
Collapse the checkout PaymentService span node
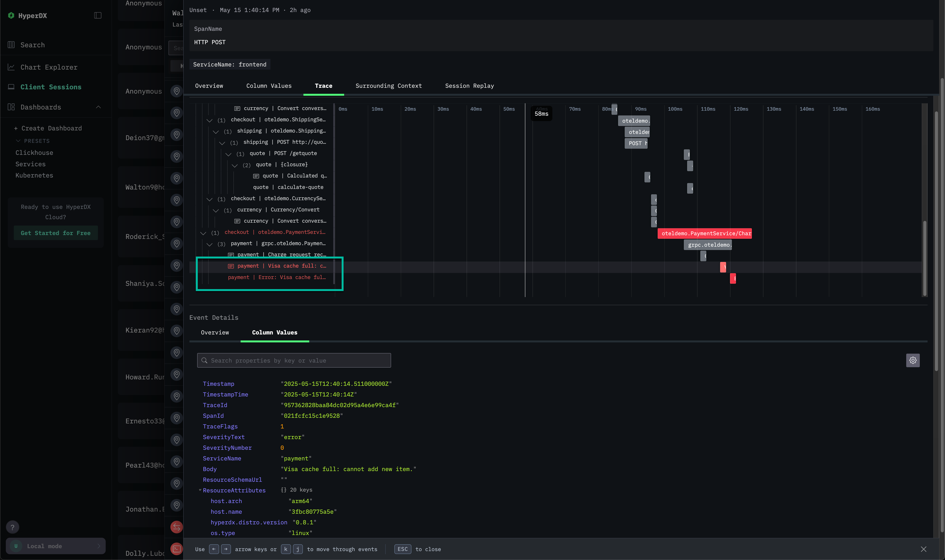coord(203,233)
